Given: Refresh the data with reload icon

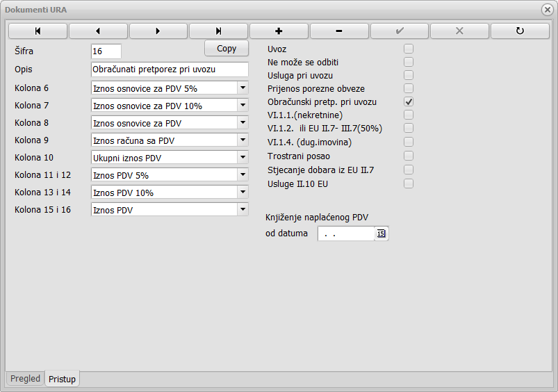Looking at the screenshot, I should 520,31.
